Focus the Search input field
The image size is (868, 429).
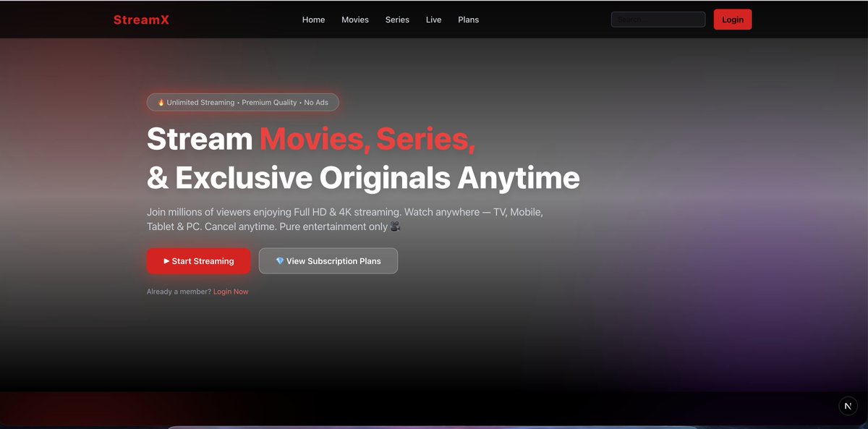pos(658,20)
